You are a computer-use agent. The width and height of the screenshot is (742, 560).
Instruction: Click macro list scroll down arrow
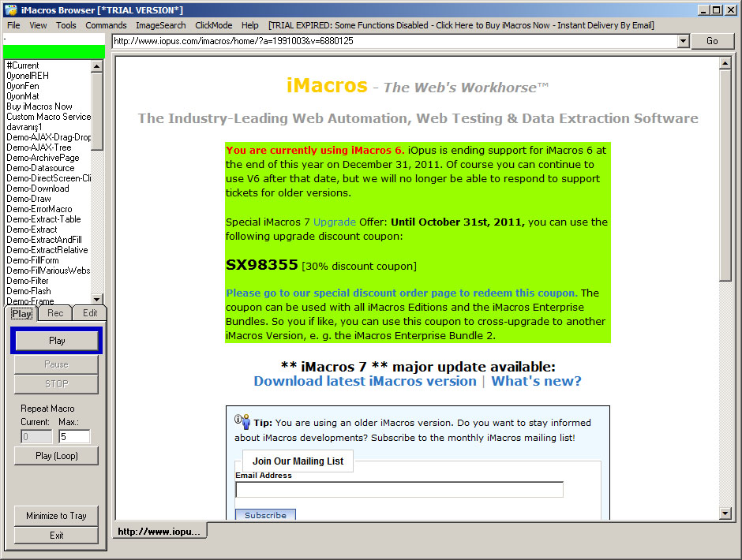tap(96, 299)
